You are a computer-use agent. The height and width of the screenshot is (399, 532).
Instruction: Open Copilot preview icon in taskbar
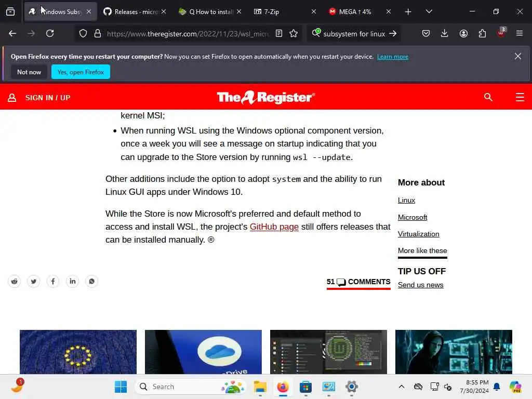coord(515,387)
